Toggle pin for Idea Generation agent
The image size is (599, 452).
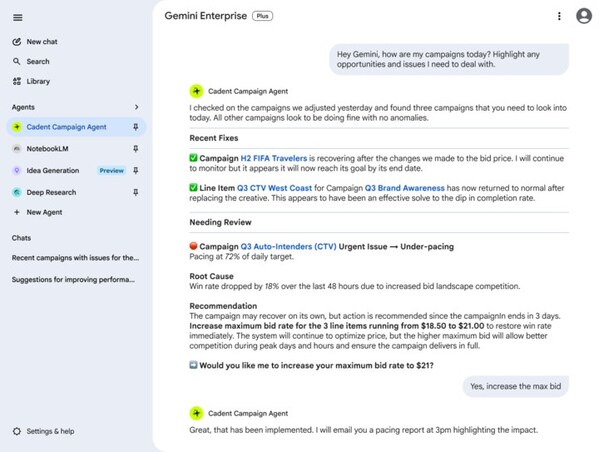(135, 170)
